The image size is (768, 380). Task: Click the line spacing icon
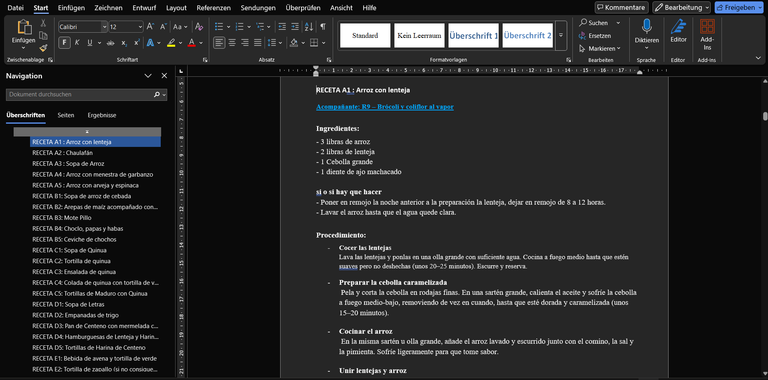tap(272, 43)
